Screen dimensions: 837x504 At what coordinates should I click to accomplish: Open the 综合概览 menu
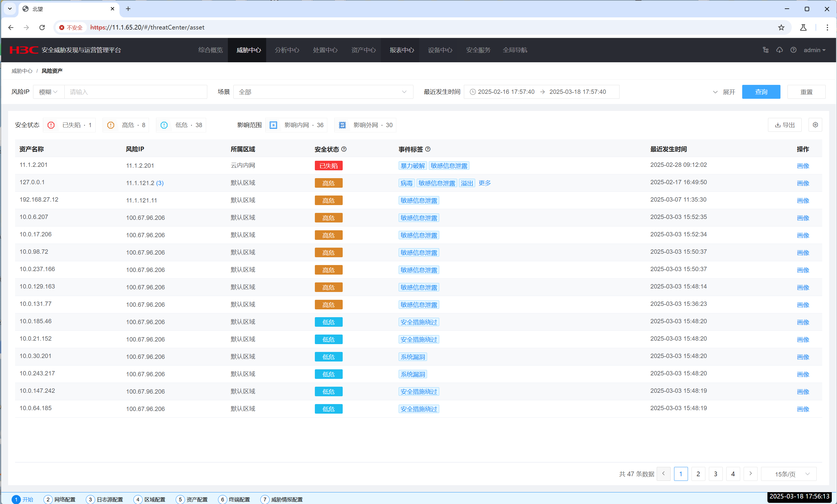click(210, 50)
